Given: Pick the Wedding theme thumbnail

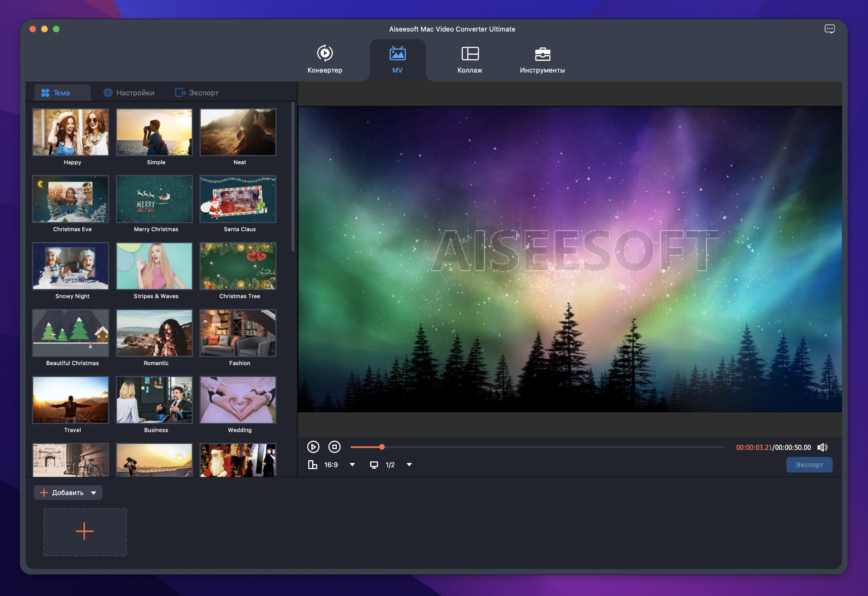Looking at the screenshot, I should click(238, 400).
